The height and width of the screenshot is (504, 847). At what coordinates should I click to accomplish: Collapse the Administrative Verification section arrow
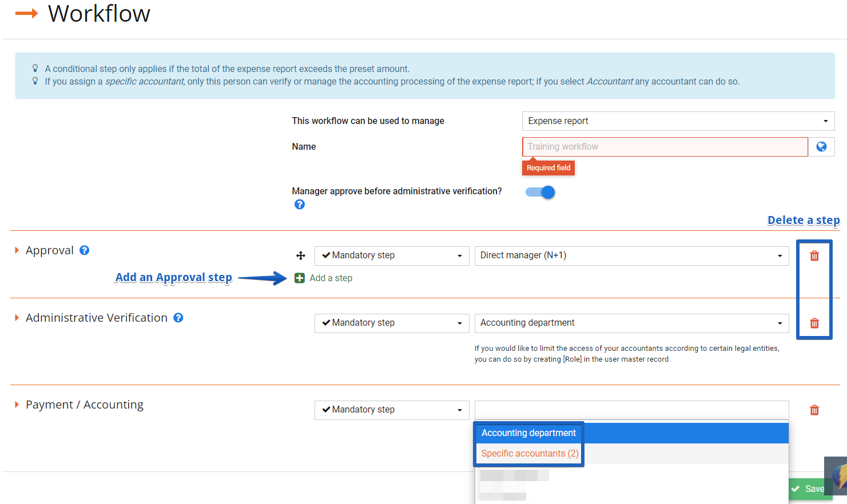[x=17, y=318]
